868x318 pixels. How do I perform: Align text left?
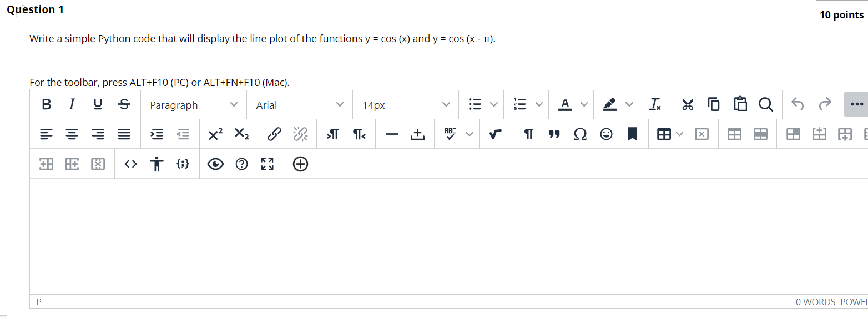coord(47,134)
